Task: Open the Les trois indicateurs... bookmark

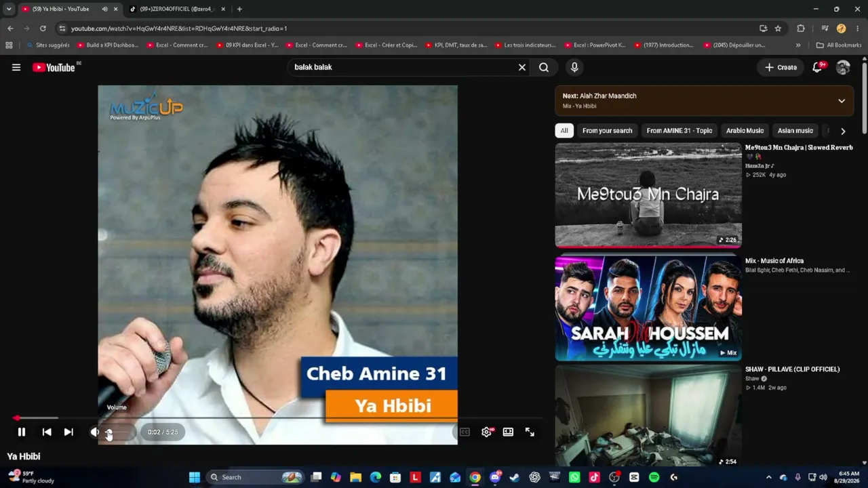Action: 525,45
